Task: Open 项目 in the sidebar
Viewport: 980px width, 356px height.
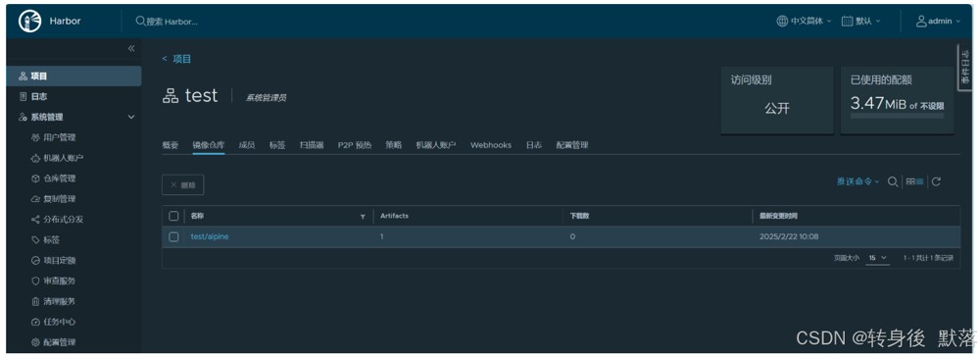Action: pos(73,76)
